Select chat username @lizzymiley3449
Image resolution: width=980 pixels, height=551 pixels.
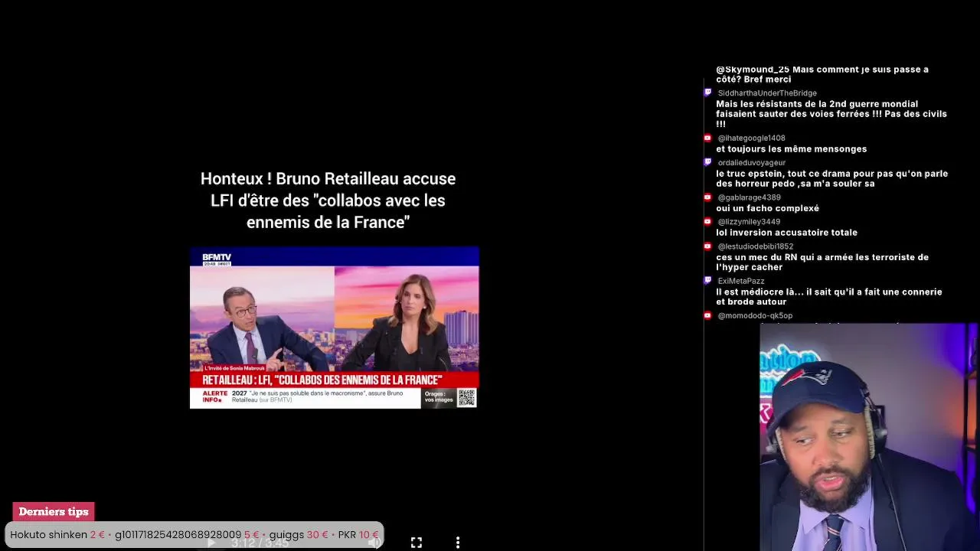pos(749,222)
